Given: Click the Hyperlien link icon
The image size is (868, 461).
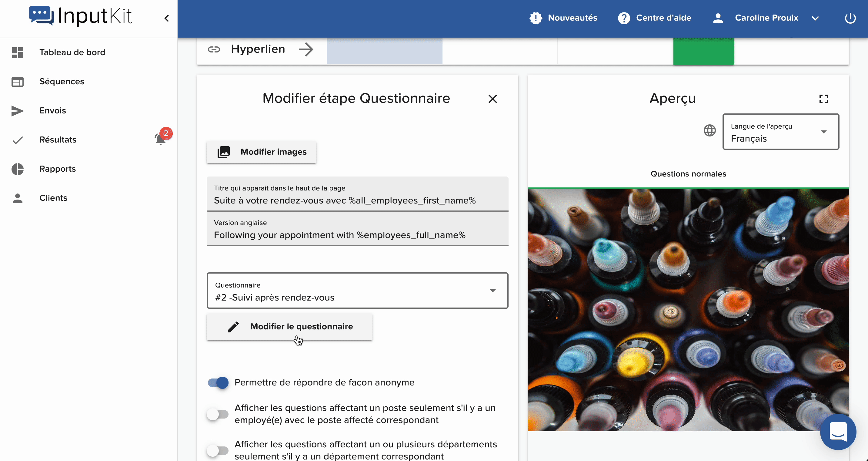Looking at the screenshot, I should (x=214, y=49).
